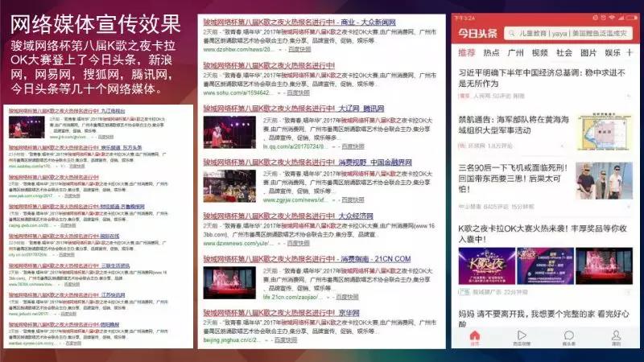Select the 社会 channel tab
The height and width of the screenshot is (362, 644).
tap(563, 52)
